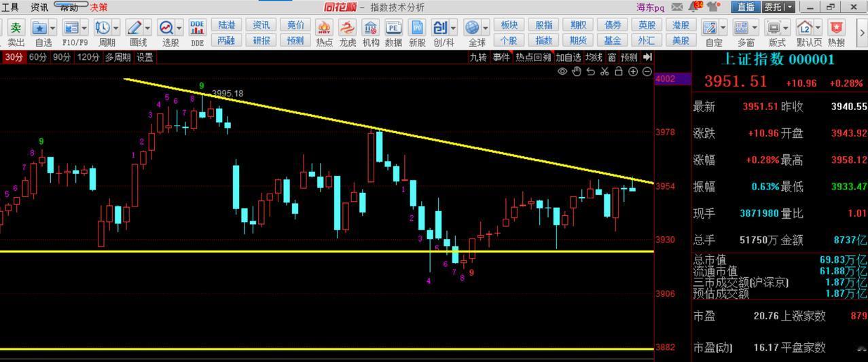
Task: Expand the 自选 dropdown arrow
Action: [x=53, y=28]
